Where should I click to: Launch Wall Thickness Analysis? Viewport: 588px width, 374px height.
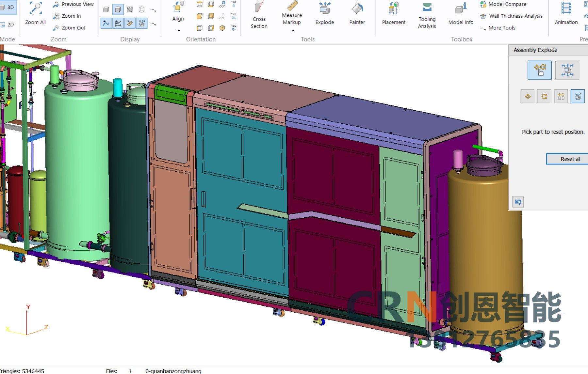click(511, 16)
